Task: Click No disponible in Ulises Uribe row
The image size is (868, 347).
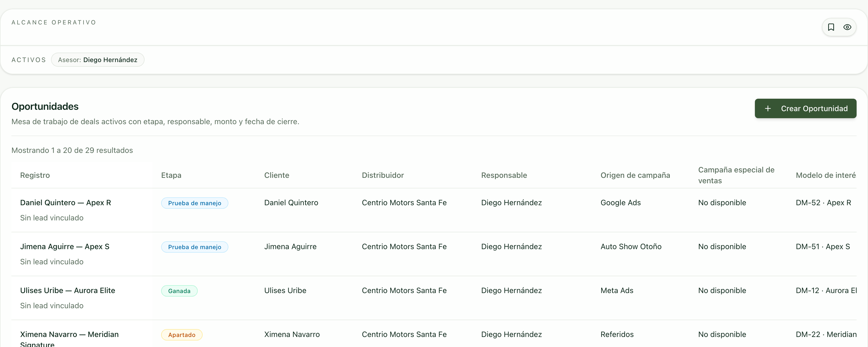Action: [722, 290]
